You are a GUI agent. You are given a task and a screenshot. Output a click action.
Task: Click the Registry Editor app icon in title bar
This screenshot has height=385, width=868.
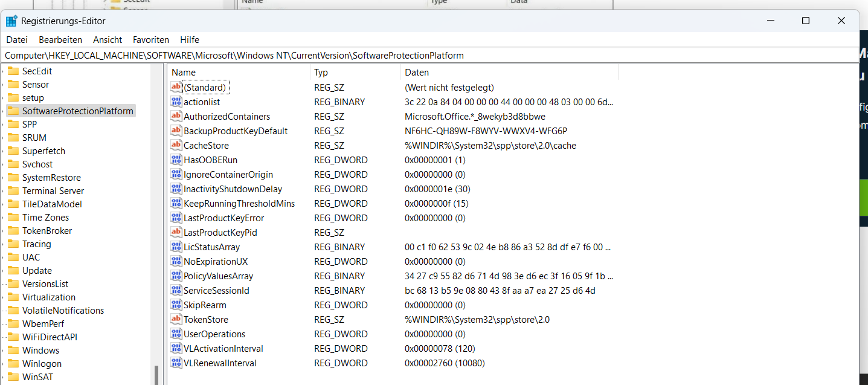(11, 21)
